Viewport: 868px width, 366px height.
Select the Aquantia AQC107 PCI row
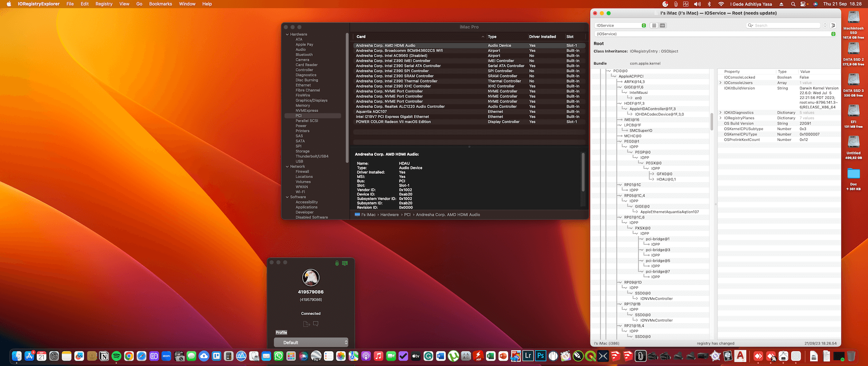[x=469, y=112]
